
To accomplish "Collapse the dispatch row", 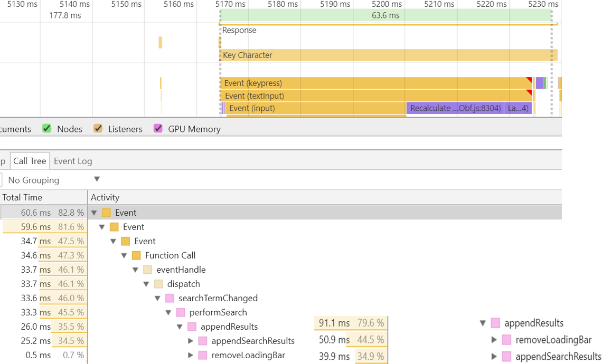I will (146, 284).
